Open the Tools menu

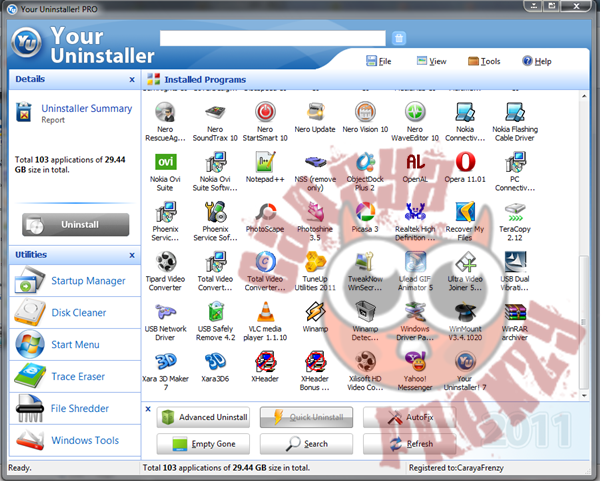click(484, 61)
